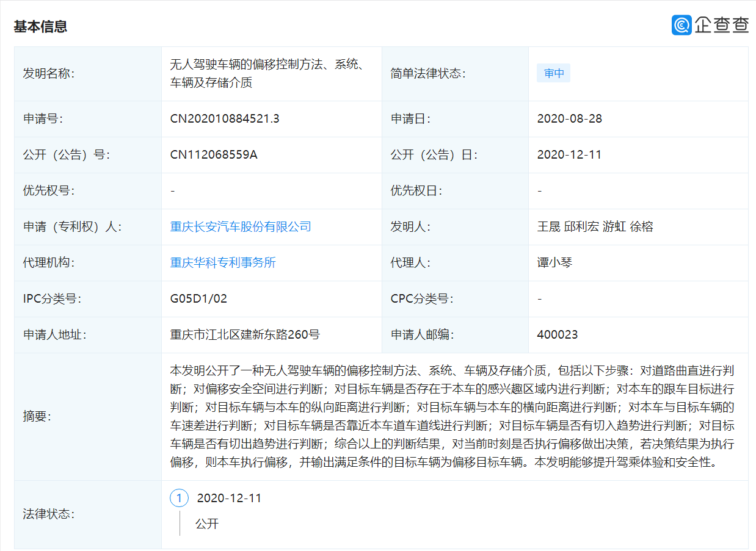Screen dimensions: 756x551
Task: Expand the 法律状态 timeline entry
Action: pyautogui.click(x=229, y=499)
